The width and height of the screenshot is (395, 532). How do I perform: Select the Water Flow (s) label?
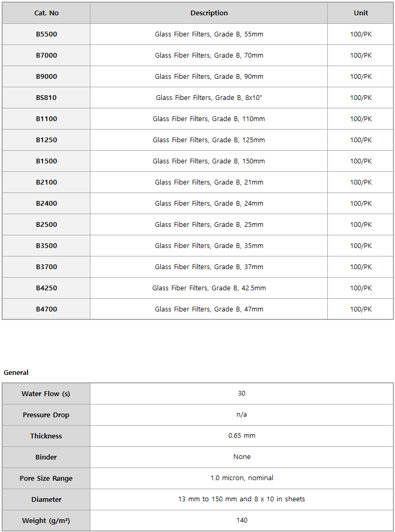46,394
